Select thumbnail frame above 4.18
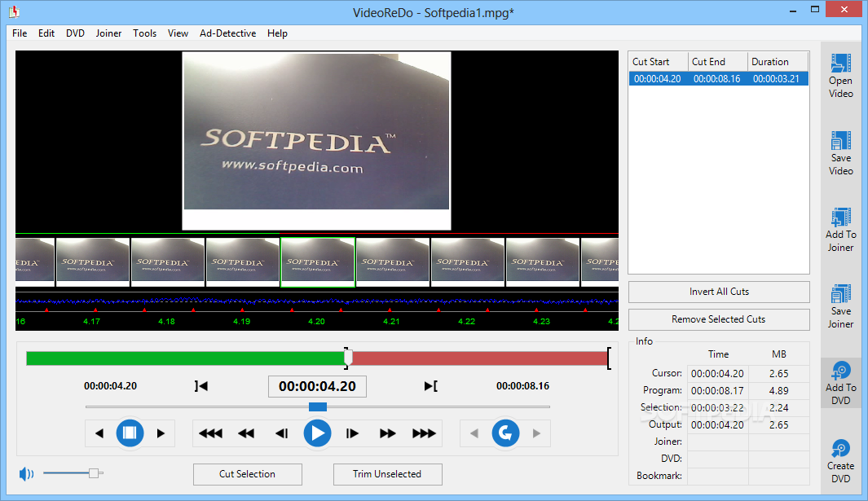This screenshot has height=501, width=868. tap(168, 262)
